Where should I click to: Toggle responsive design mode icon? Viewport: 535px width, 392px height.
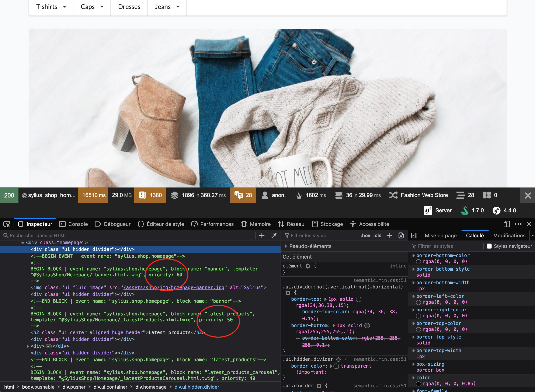[507, 224]
